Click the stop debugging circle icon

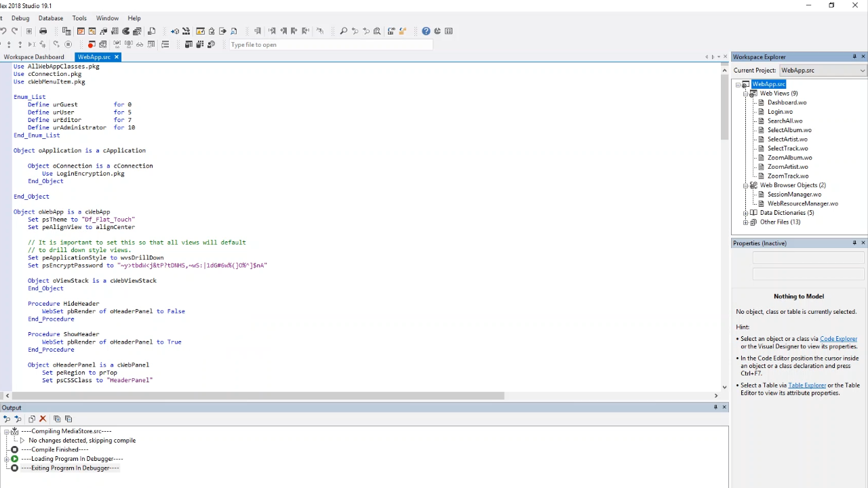pyautogui.click(x=68, y=45)
